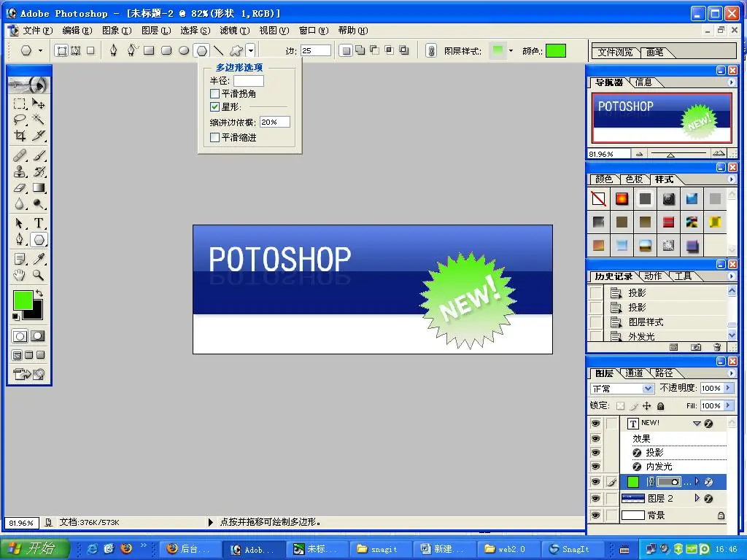
Task: Select the Blur tool
Action: pos(20,204)
